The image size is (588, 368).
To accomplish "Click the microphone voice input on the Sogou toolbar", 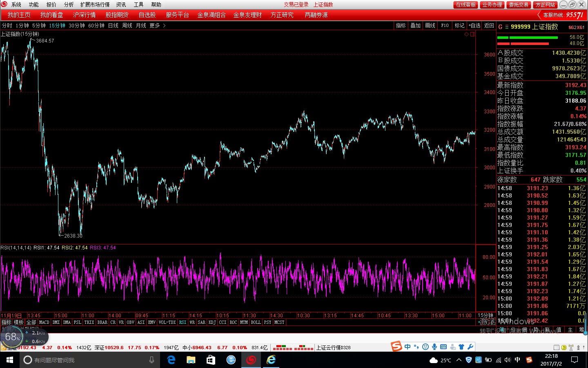I will click(x=434, y=347).
